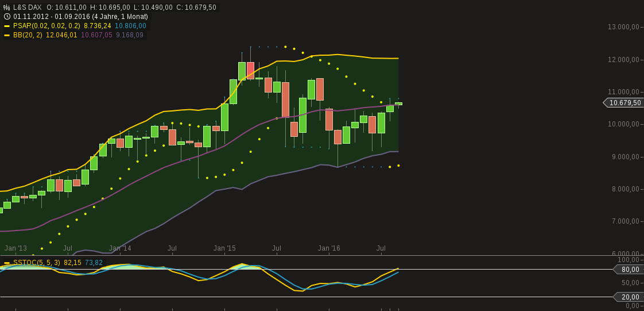Click the lower Bollinger value 9.168,09
The height and width of the screenshot is (311, 644).
pos(130,36)
